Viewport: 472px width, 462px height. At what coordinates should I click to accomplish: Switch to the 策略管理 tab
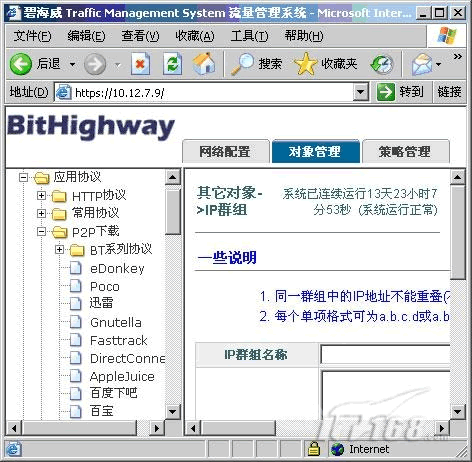(405, 152)
